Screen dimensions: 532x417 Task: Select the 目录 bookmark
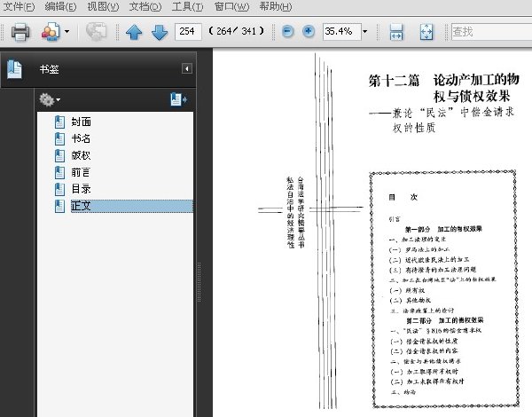[x=81, y=189]
